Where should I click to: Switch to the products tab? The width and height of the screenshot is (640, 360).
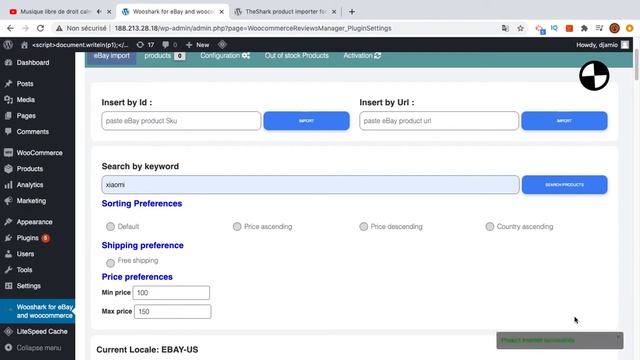(x=164, y=56)
